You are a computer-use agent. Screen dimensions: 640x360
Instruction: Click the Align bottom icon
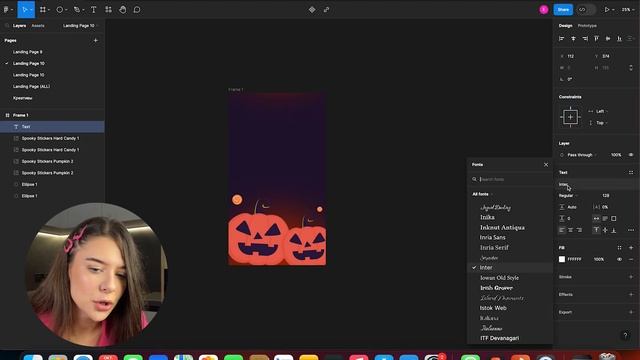pyautogui.click(x=619, y=38)
